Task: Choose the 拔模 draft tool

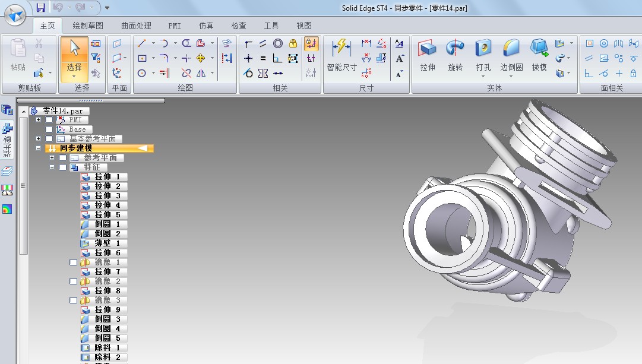Action: click(539, 55)
